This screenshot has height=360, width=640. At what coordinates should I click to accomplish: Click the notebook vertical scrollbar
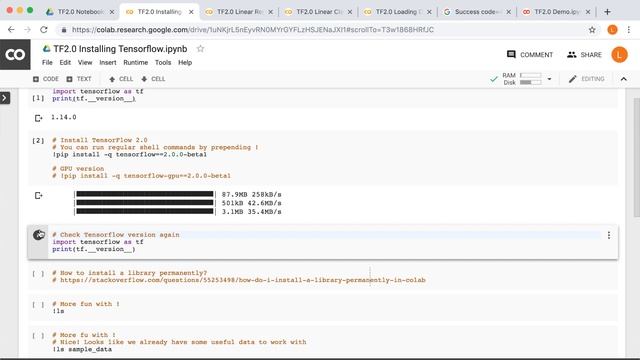click(x=636, y=157)
